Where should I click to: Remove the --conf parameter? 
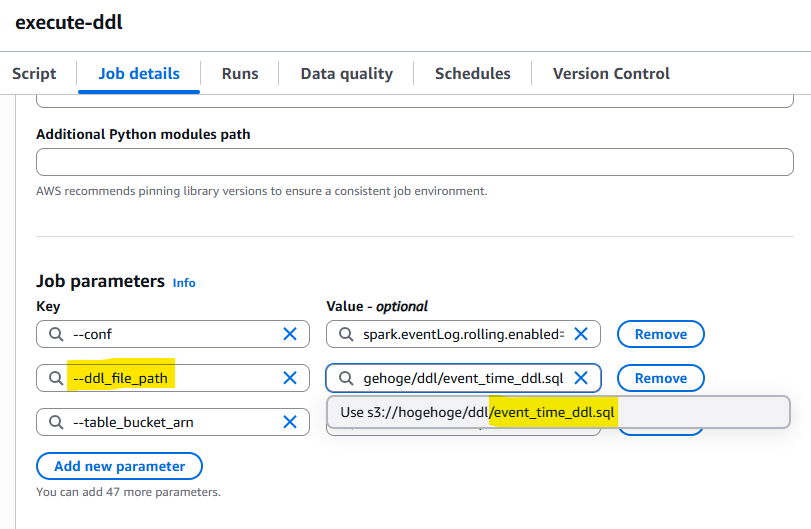pyautogui.click(x=660, y=334)
